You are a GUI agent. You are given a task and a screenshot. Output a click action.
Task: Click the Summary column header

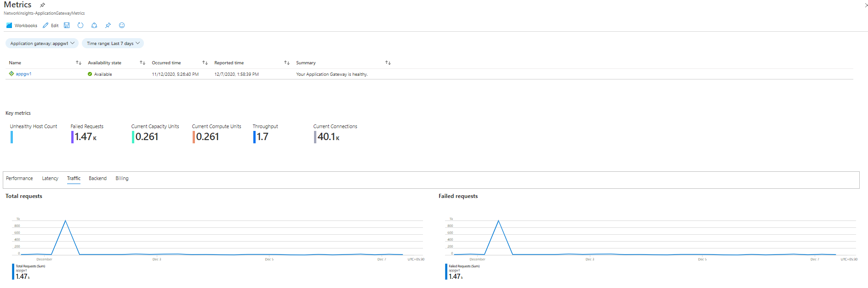(306, 62)
